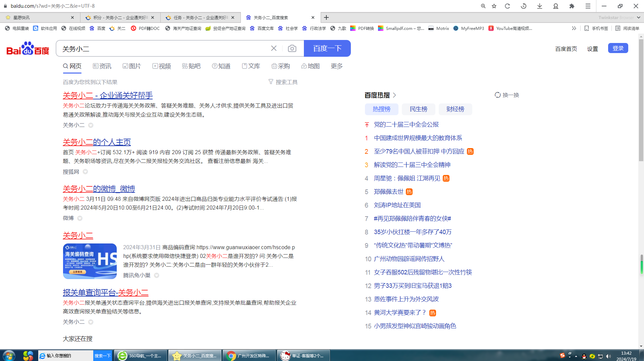This screenshot has height=361, width=644.
Task: Expand the source dropdown under 报关单查询平台 result
Action: coord(91,322)
